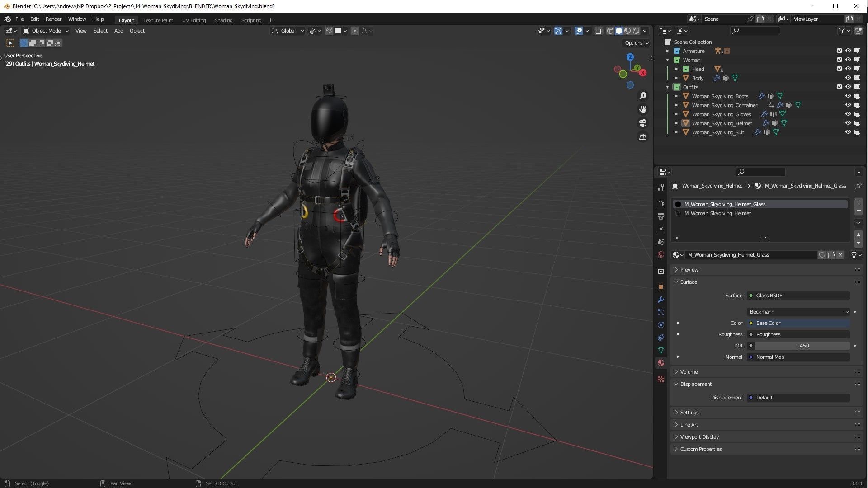Click the Blender logo menu

(x=7, y=19)
